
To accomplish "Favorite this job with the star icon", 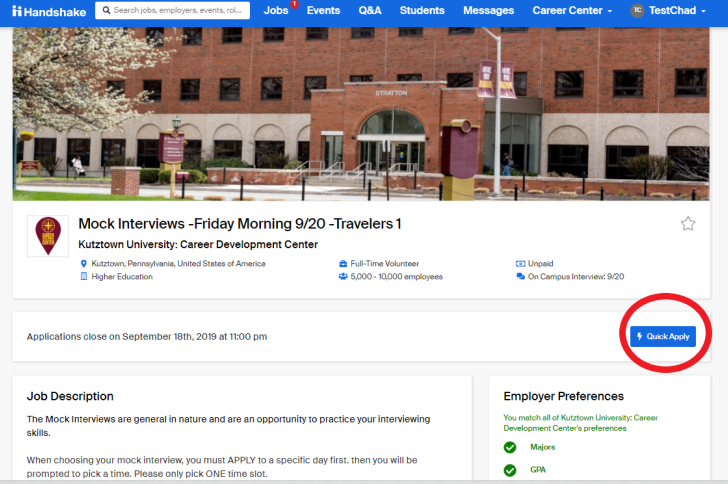I will point(688,224).
